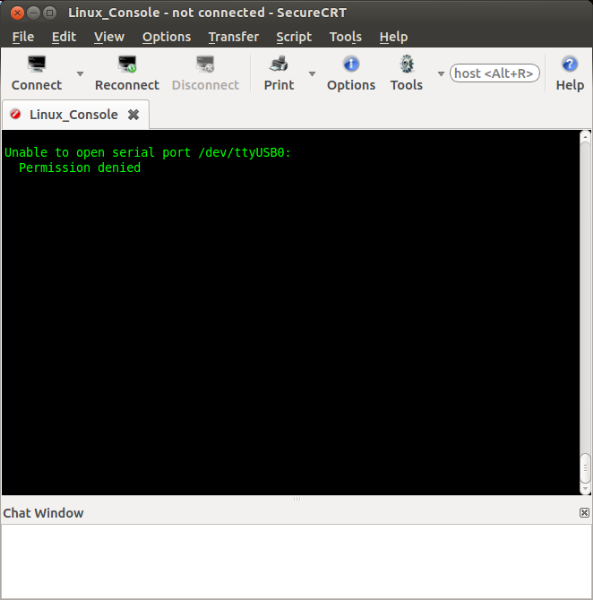Screen dimensions: 593x600
Task: Click the Connect toolbar icon
Action: tap(37, 64)
